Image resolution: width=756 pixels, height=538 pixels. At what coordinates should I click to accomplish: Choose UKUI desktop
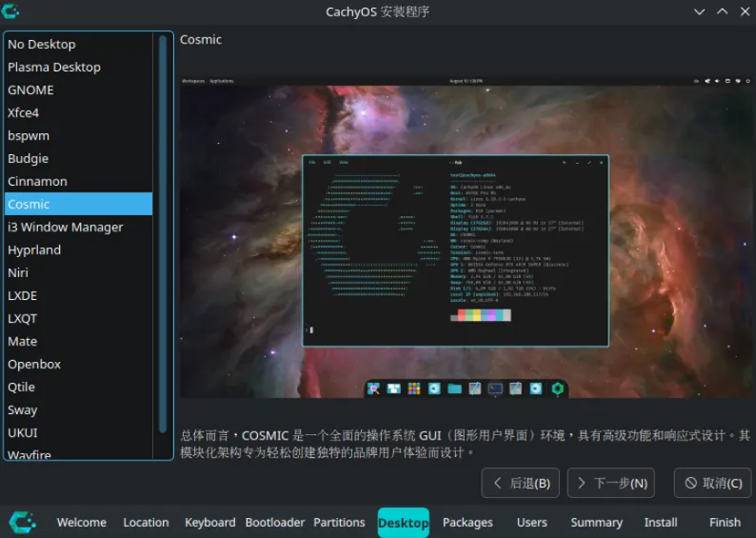point(79,433)
